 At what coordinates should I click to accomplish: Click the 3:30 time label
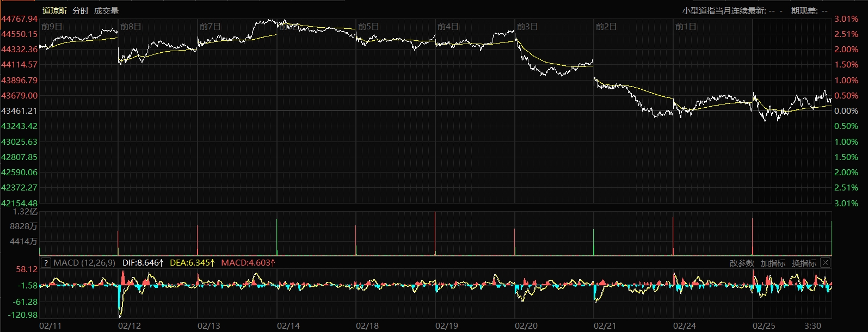813,325
